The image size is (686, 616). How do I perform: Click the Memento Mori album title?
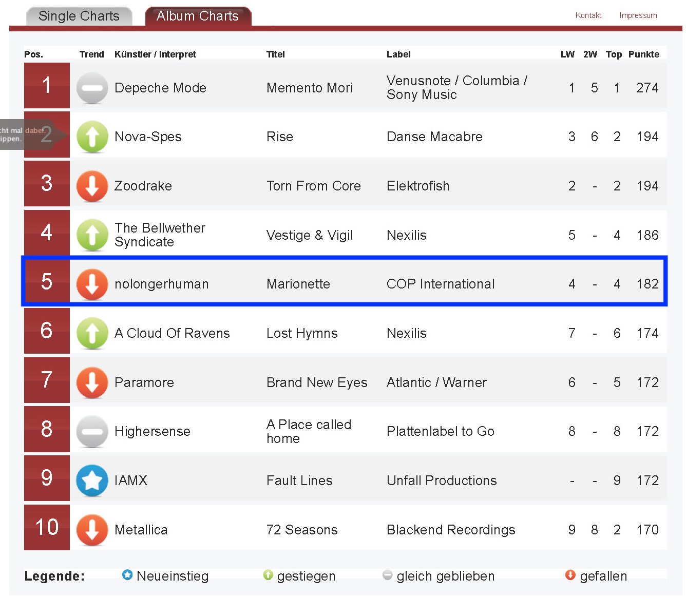[310, 88]
